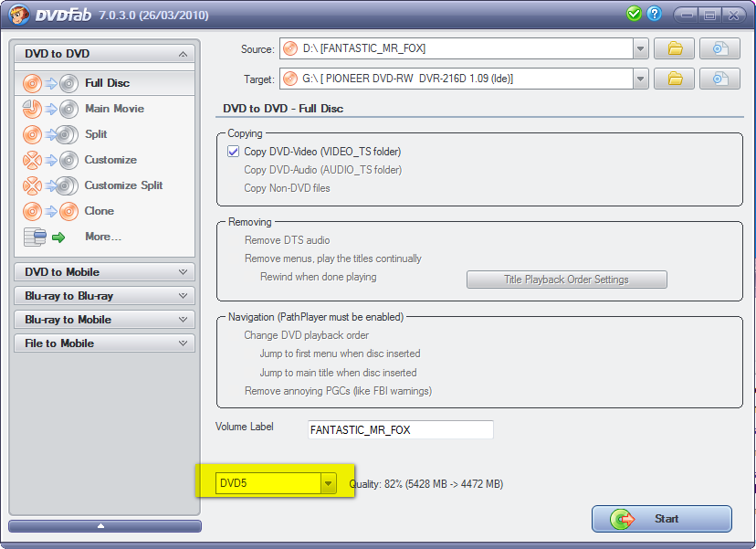The image size is (756, 549).
Task: Enable Remove menus, play titles continually
Action: coord(332,259)
